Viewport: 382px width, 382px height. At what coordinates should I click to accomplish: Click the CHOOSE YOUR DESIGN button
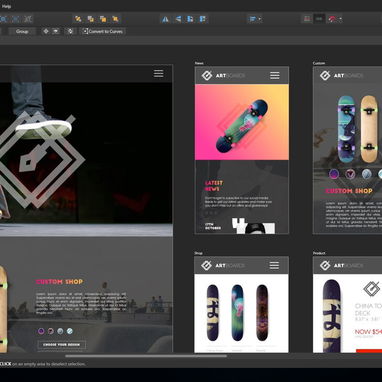tap(62, 344)
